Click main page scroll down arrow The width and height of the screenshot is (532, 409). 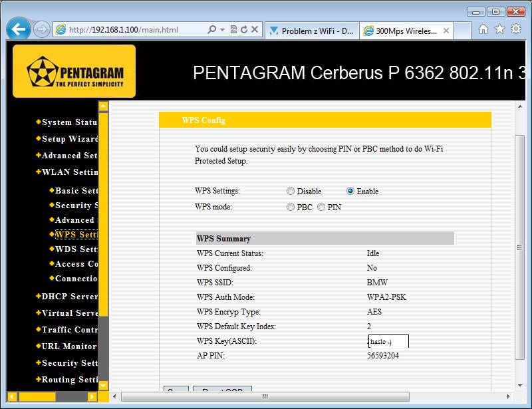tap(520, 386)
